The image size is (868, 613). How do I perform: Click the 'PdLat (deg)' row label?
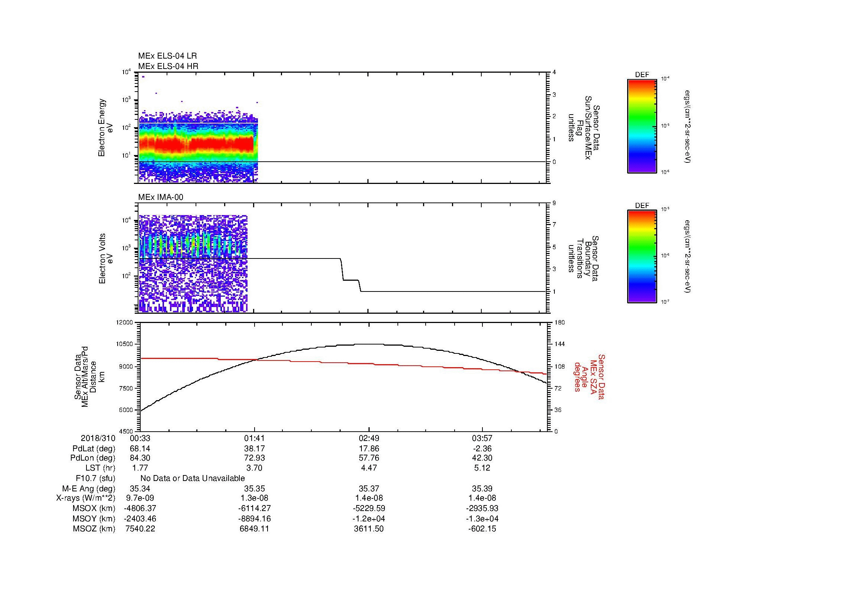(x=94, y=449)
